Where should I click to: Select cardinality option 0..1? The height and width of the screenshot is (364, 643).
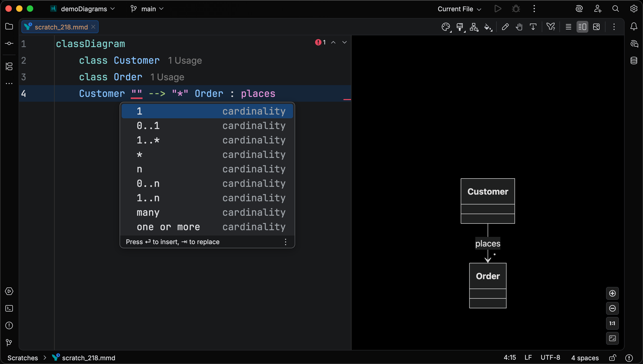[207, 126]
